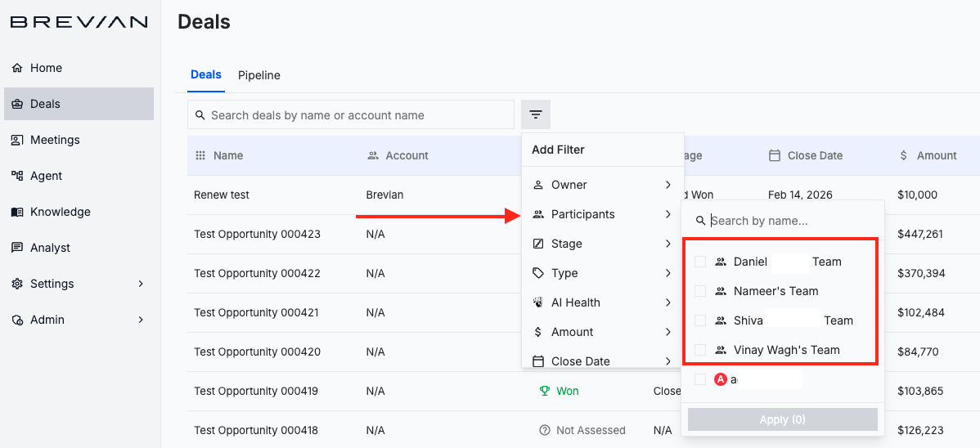Expand the Settings sidebar chevron

(141, 284)
